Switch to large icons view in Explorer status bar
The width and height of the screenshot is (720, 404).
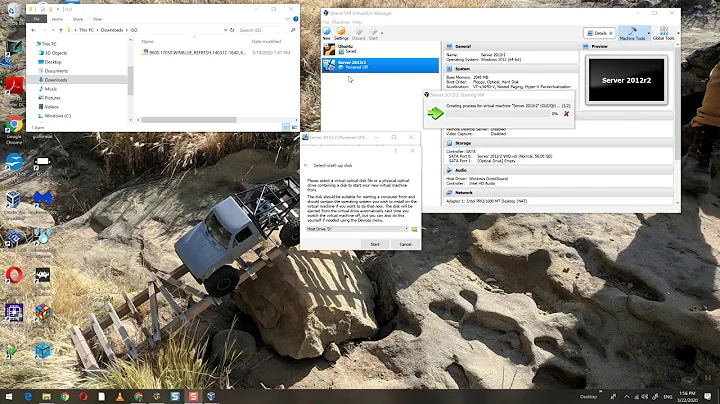[294, 127]
